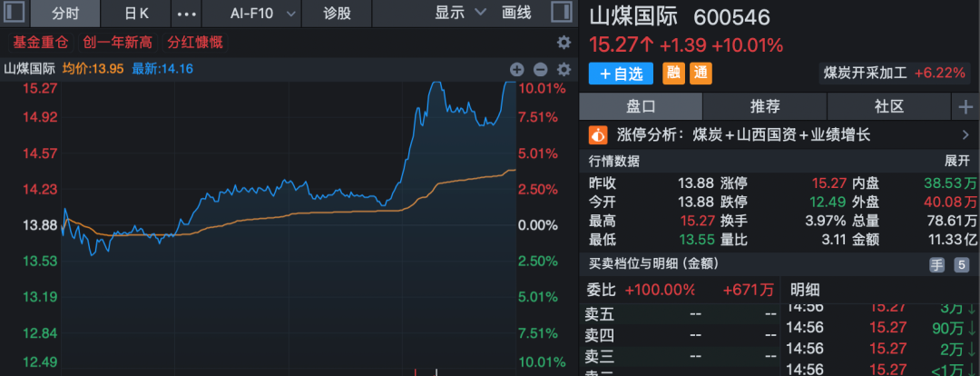Open 诊股 stock diagnosis
The width and height of the screenshot is (980, 376).
[x=338, y=13]
